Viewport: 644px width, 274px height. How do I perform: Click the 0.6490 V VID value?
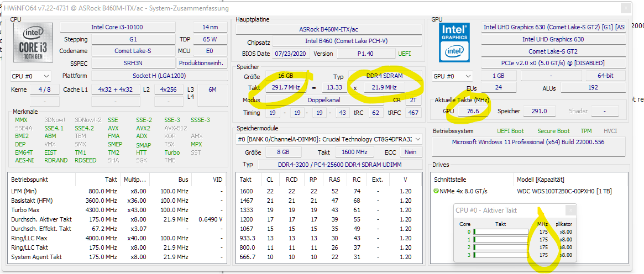(x=210, y=219)
